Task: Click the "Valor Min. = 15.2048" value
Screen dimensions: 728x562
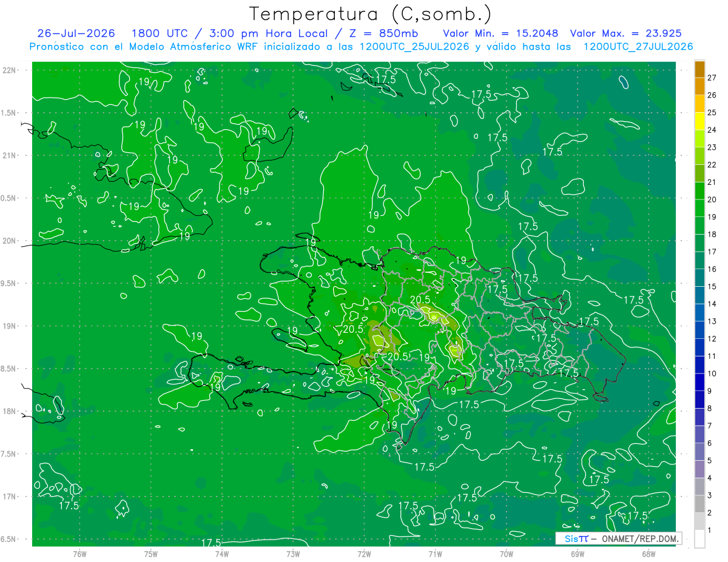Action: pos(500,33)
